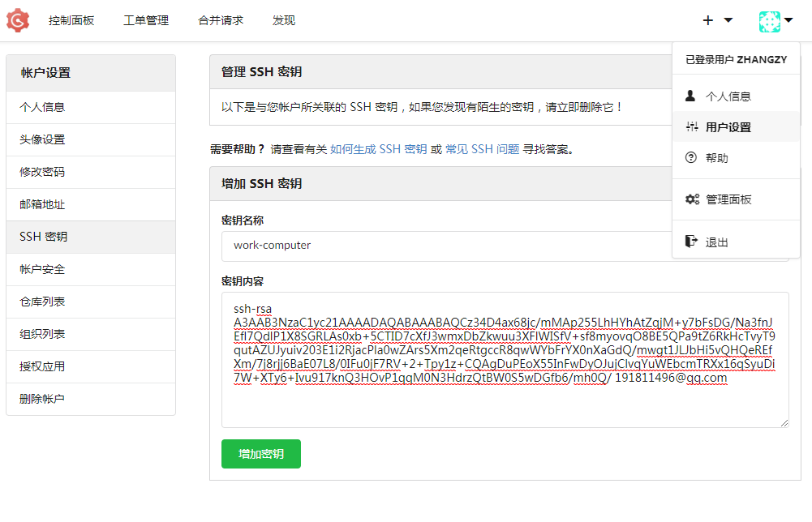Click the sign-out icon beside 退出
812x522 pixels.
coord(691,242)
